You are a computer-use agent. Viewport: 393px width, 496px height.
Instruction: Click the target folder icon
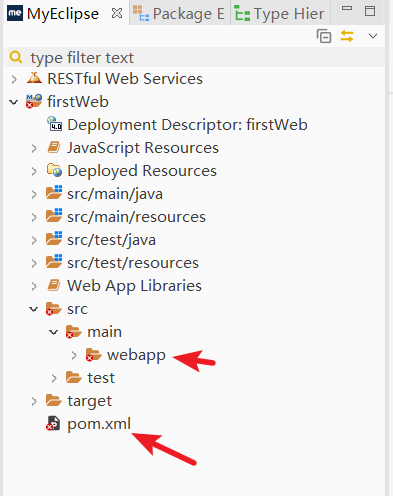coord(54,400)
